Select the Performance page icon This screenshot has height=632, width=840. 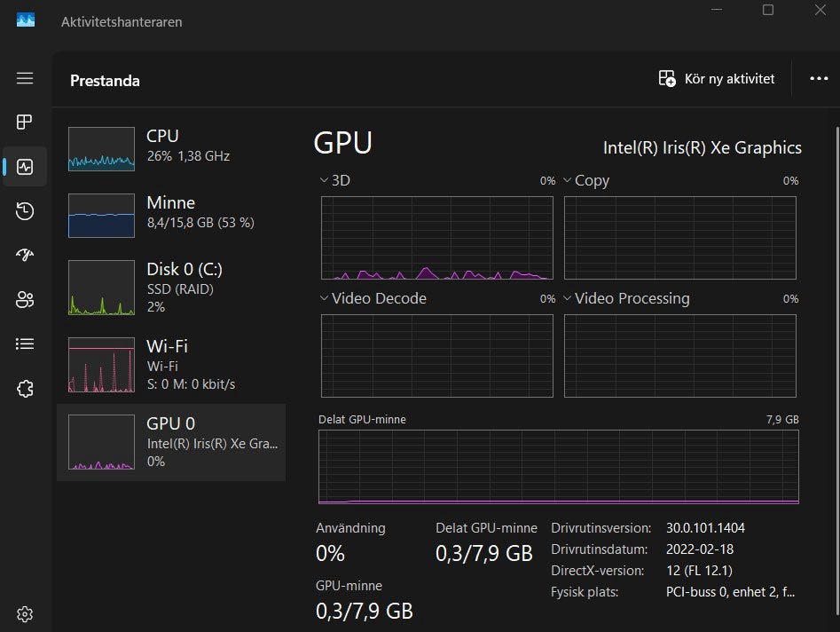[x=25, y=167]
